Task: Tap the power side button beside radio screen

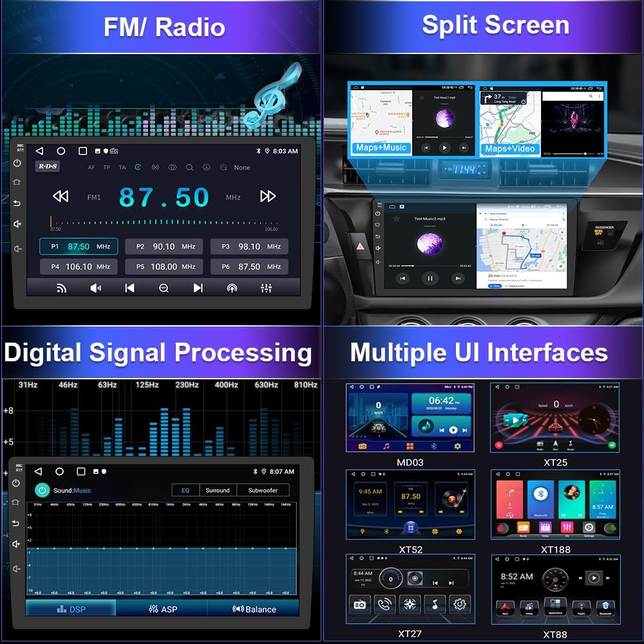Action: click(17, 163)
